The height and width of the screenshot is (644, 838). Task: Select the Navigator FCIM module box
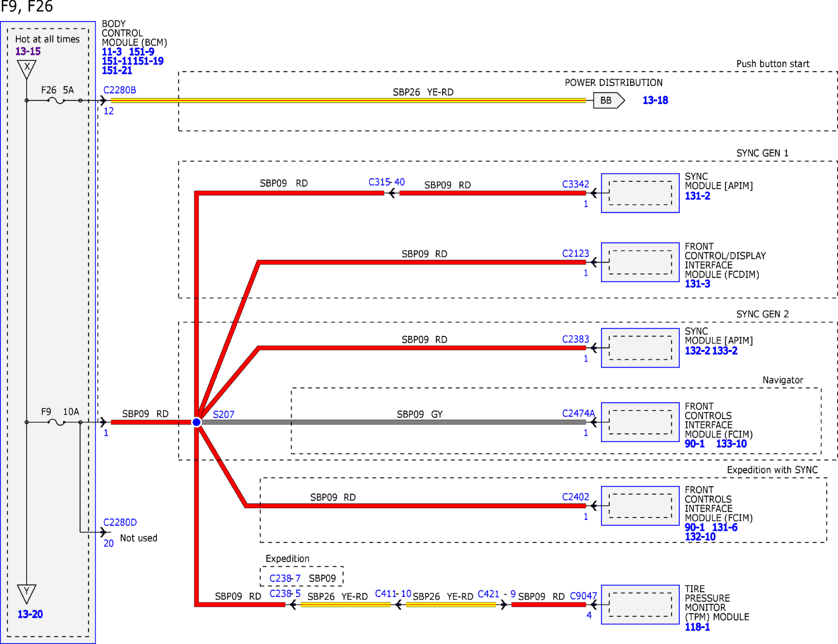640,422
